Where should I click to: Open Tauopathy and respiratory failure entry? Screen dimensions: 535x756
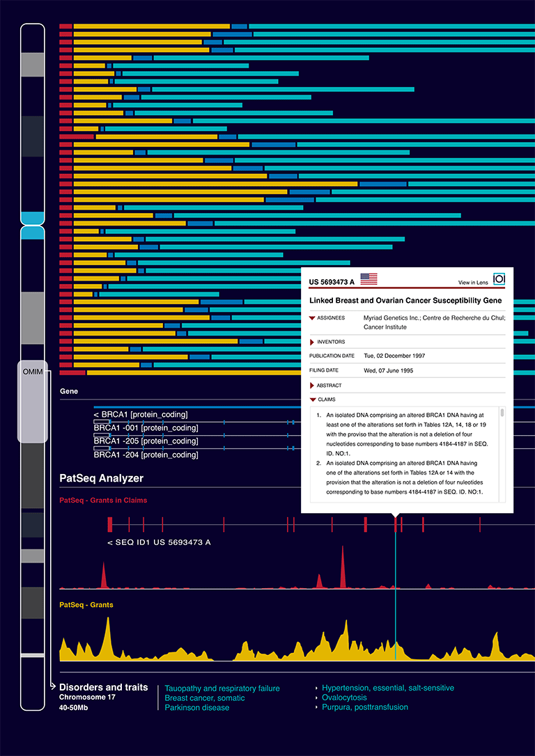[222, 688]
